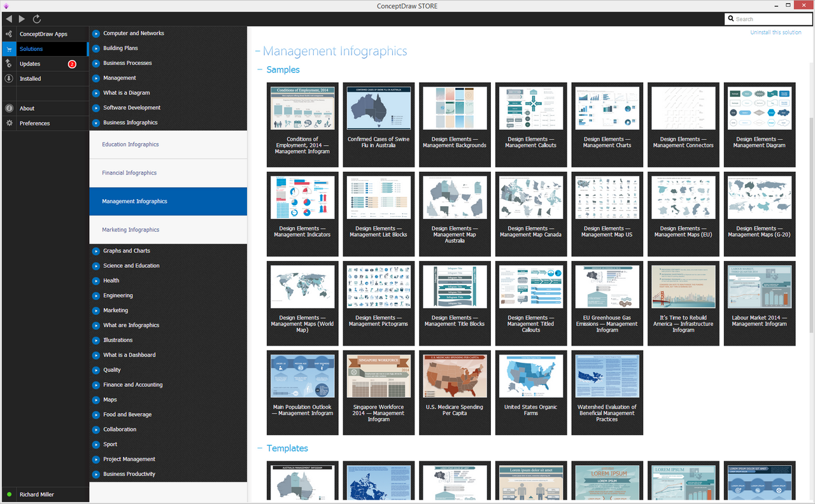Select the Management Infographics list item
The width and height of the screenshot is (815, 504).
coord(168,201)
